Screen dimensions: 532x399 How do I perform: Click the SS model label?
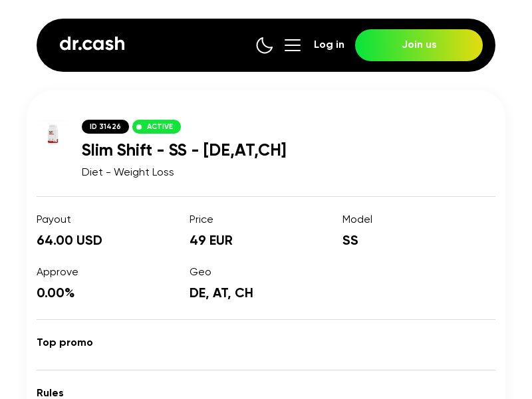coord(350,240)
